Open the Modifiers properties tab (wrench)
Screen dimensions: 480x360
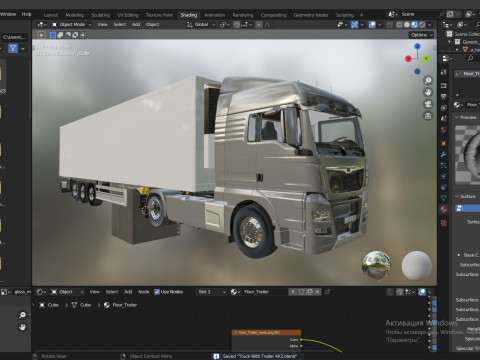pos(443,154)
